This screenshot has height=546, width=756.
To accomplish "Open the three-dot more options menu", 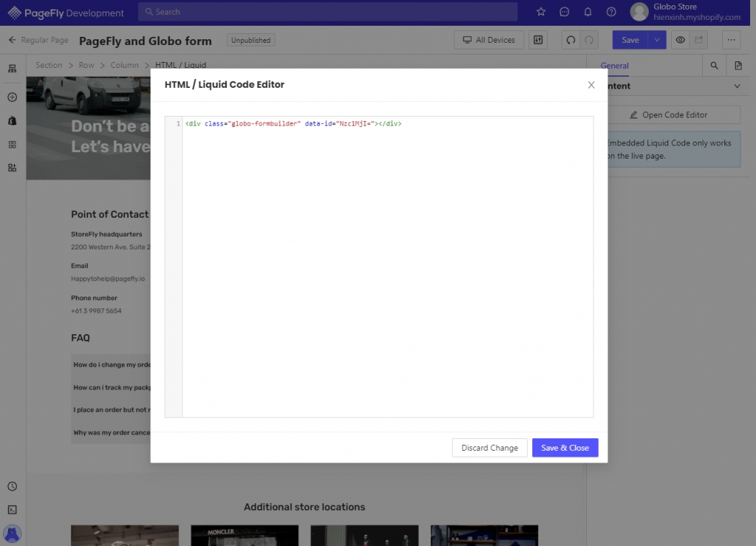I will point(731,40).
